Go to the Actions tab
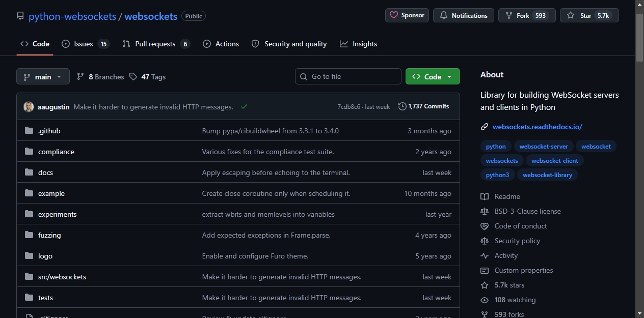The image size is (644, 318). tap(221, 44)
